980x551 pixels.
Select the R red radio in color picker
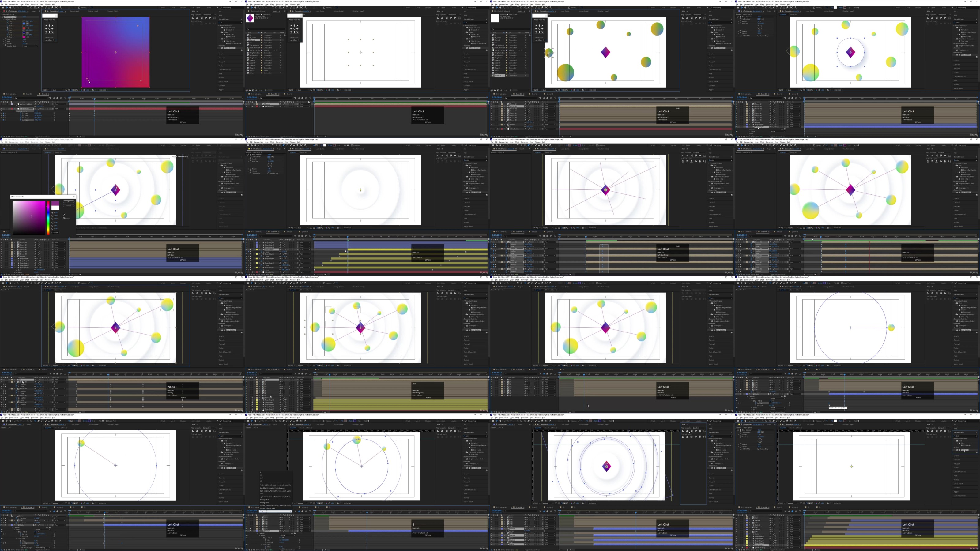pyautogui.click(x=52, y=223)
